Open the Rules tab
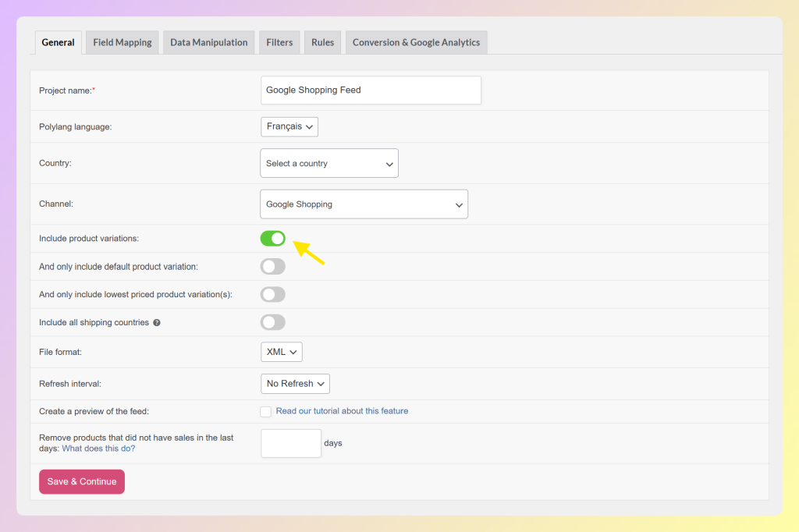799x532 pixels. click(322, 42)
